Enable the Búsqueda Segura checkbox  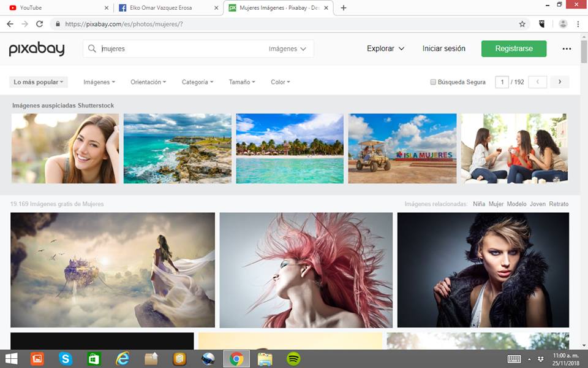[433, 82]
